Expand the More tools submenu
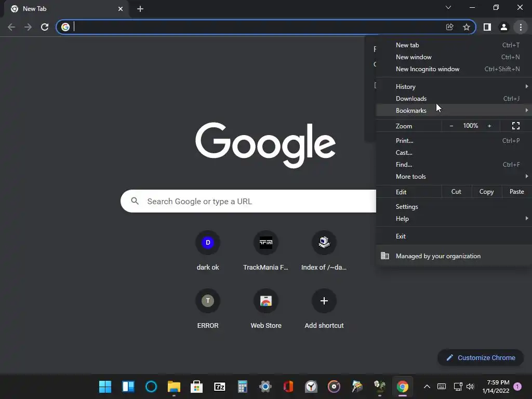532x399 pixels. coord(454,177)
